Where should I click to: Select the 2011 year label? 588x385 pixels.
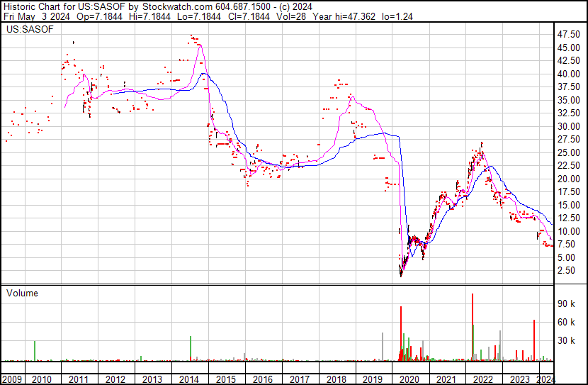click(x=79, y=379)
